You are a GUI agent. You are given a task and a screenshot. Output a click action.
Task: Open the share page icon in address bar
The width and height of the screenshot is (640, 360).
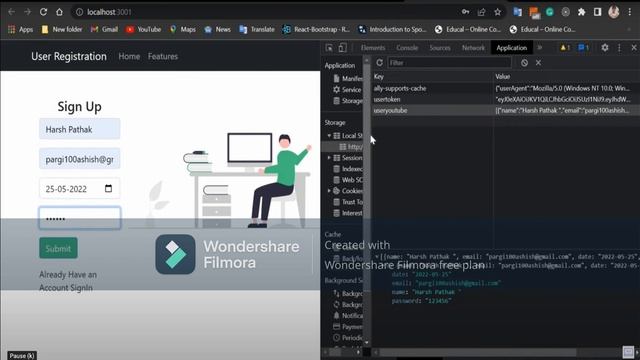pos(482,12)
